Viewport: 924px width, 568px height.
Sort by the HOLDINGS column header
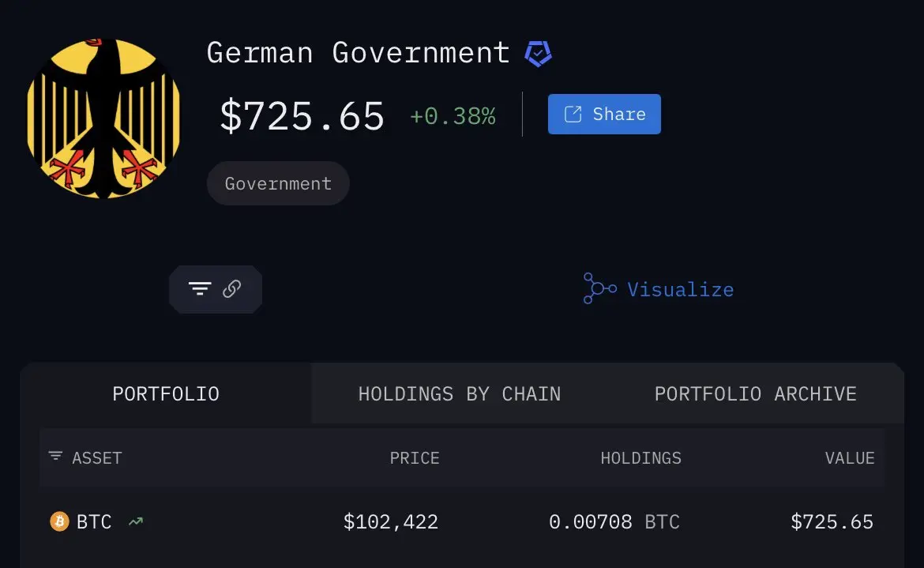pyautogui.click(x=640, y=458)
